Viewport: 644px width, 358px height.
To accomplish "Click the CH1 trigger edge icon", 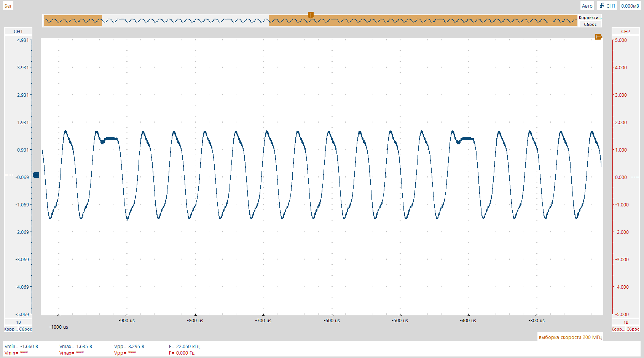I will coord(602,6).
